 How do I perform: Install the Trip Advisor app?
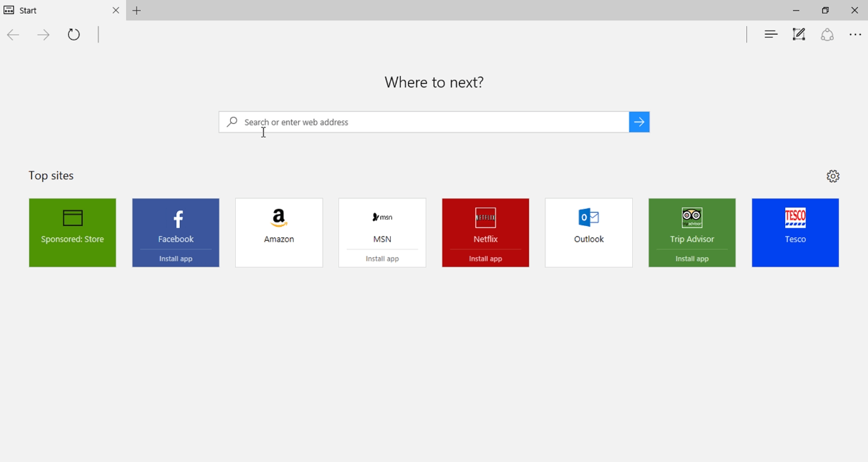pos(692,259)
